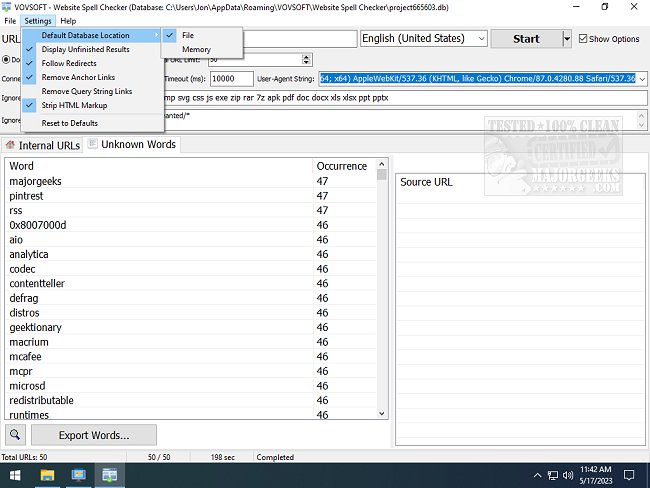Expand the User-Agent String dropdown
Viewport: 650px width, 488px height.
point(643,78)
